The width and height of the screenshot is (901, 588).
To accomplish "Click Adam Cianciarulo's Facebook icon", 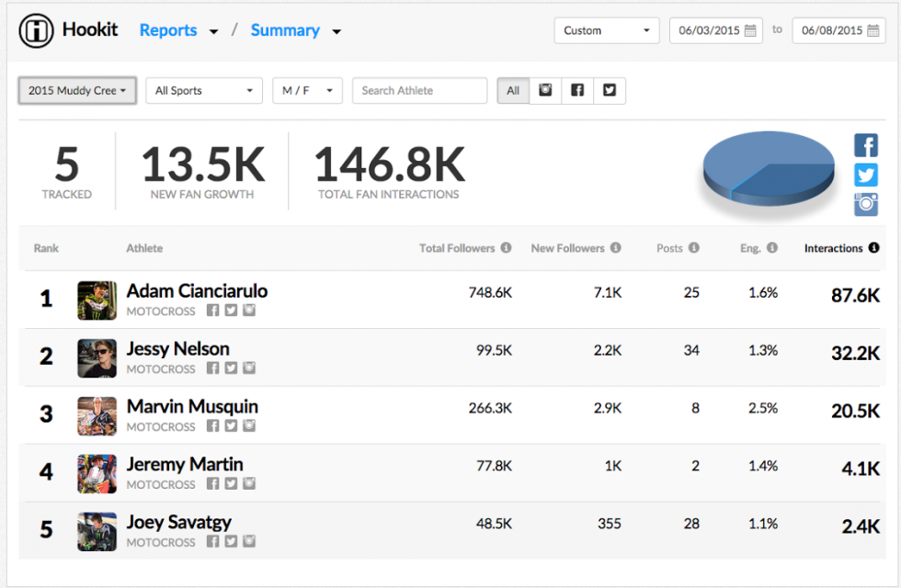I will pos(212,311).
